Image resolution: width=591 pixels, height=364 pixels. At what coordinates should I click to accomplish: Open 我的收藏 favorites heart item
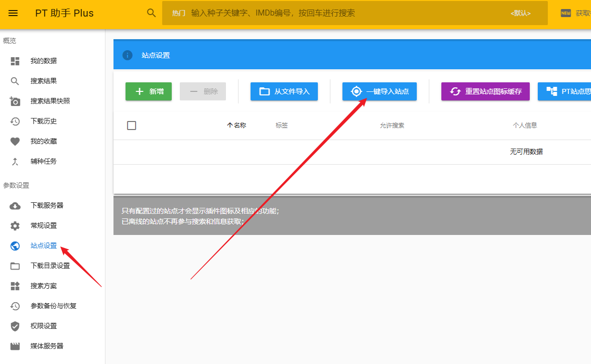coord(43,141)
